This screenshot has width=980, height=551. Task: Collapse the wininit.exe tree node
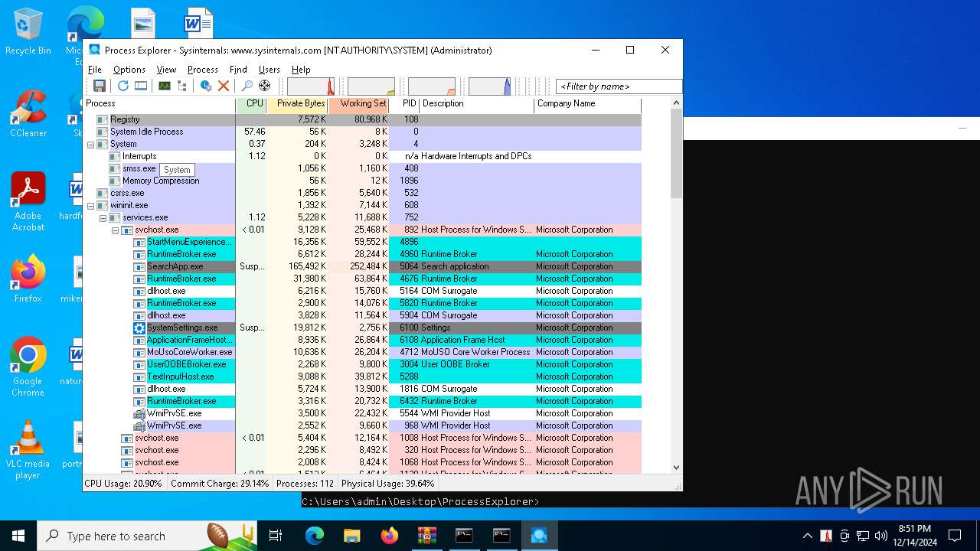pyautogui.click(x=90, y=205)
